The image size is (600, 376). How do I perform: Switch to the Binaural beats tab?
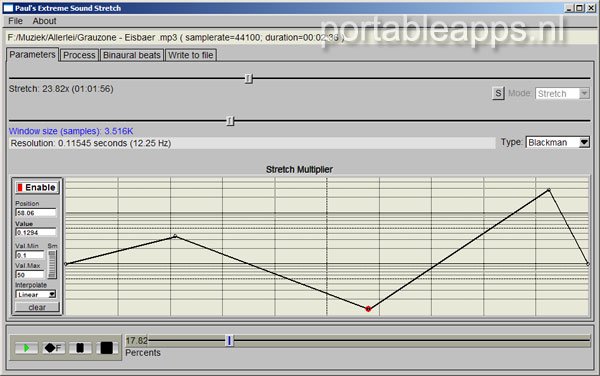click(132, 55)
